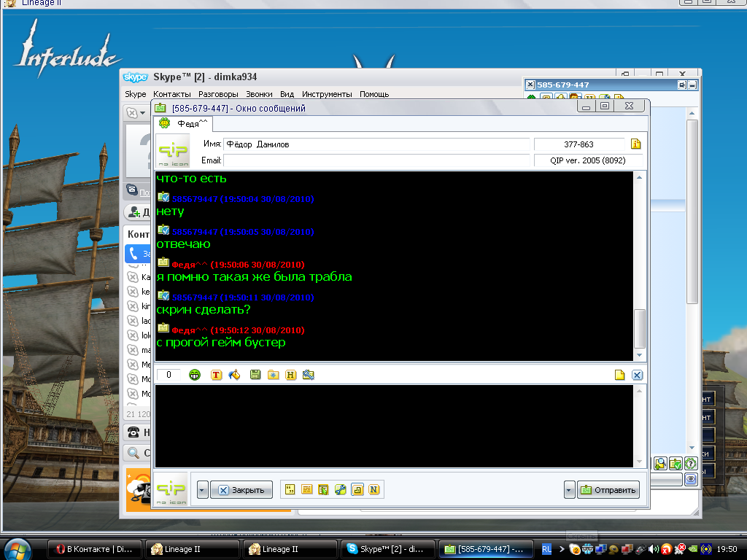Switch to В Контакте taskbar button
747x560 pixels.
pyautogui.click(x=95, y=549)
